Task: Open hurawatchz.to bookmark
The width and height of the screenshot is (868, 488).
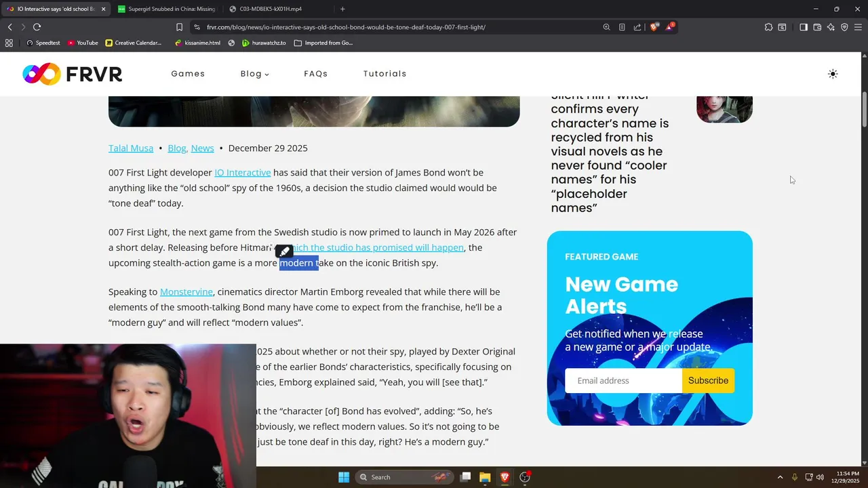Action: (264, 43)
